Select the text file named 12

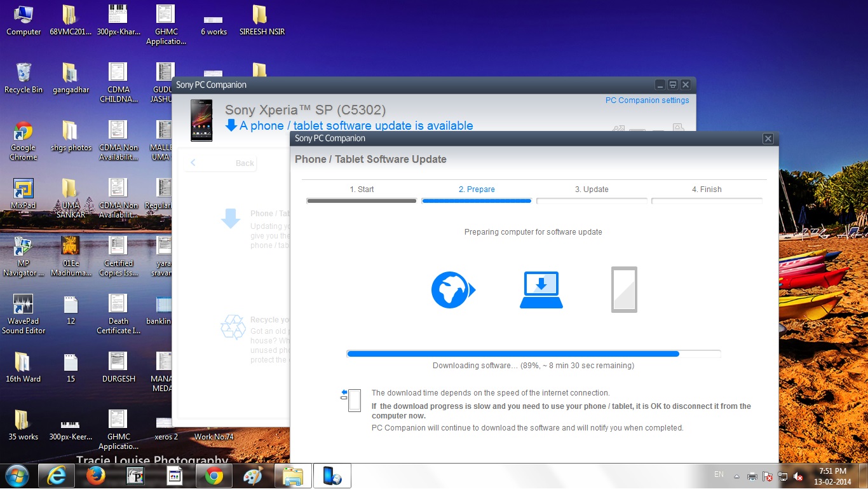[71, 310]
